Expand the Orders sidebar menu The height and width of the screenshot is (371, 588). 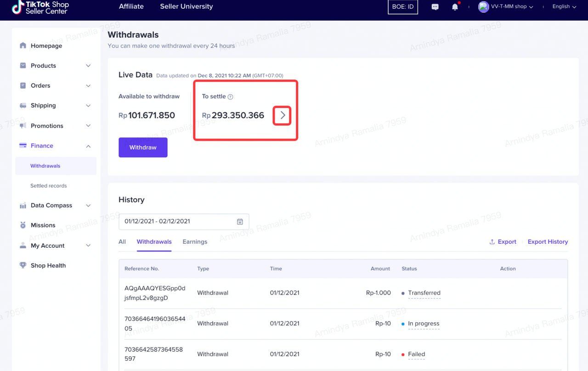(55, 86)
